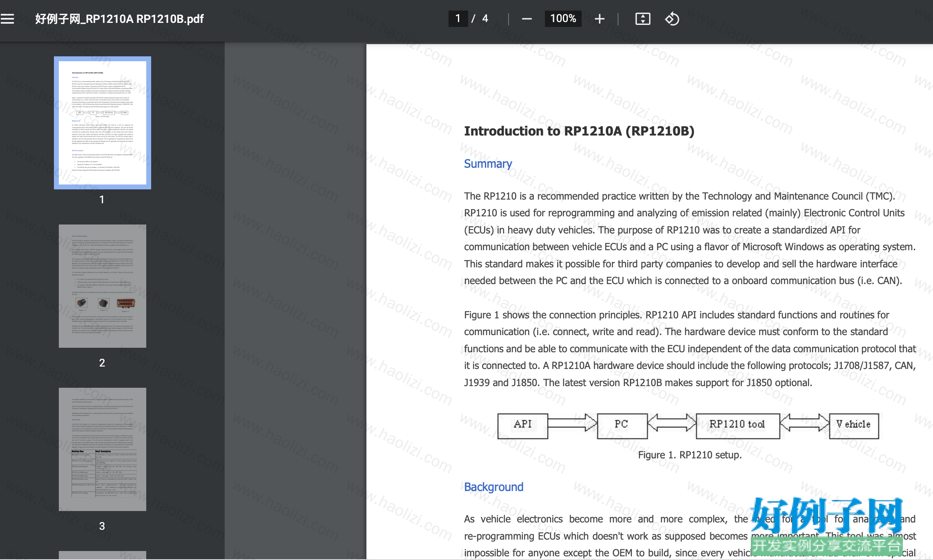933x560 pixels.
Task: Click the RP1210 tool box in diagram
Action: (x=738, y=426)
